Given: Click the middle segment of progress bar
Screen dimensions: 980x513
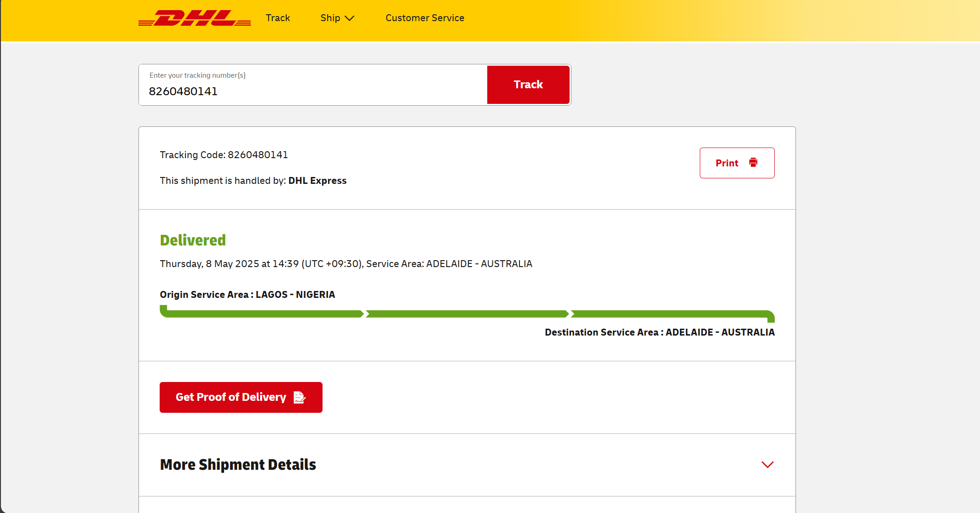Looking at the screenshot, I should click(x=467, y=314).
